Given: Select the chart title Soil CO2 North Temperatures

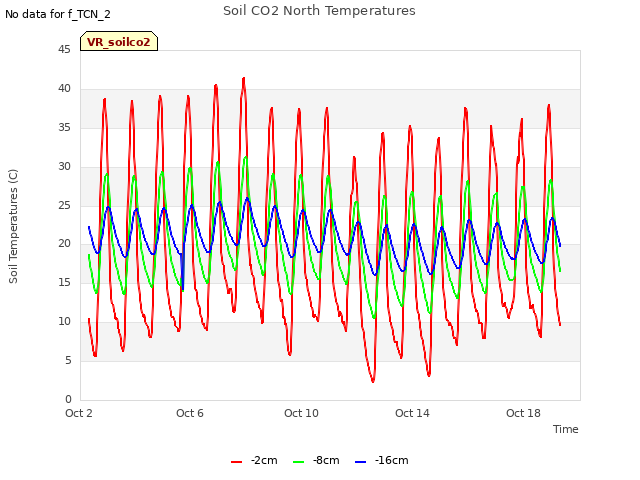Looking at the screenshot, I should coord(319,11).
